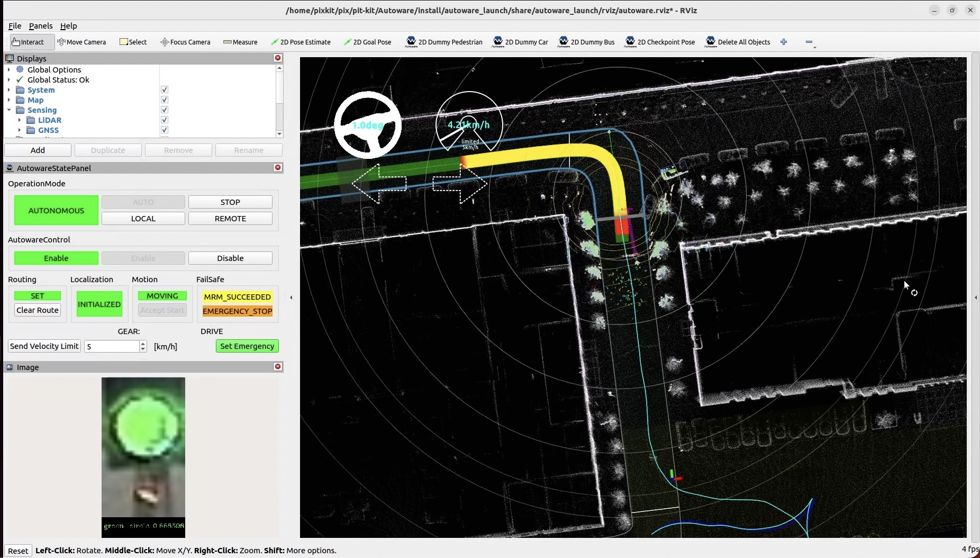Click the STOP operation mode button
The image size is (980, 558).
(x=230, y=202)
